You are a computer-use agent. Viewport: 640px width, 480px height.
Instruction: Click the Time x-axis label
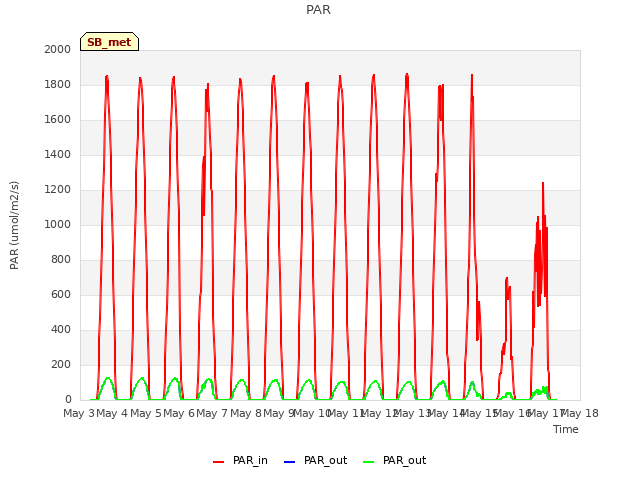tap(566, 429)
